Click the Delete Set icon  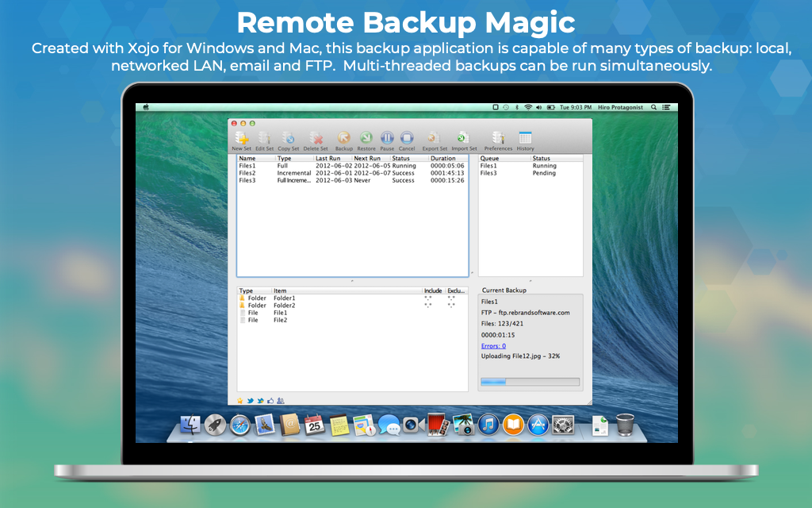click(x=315, y=140)
